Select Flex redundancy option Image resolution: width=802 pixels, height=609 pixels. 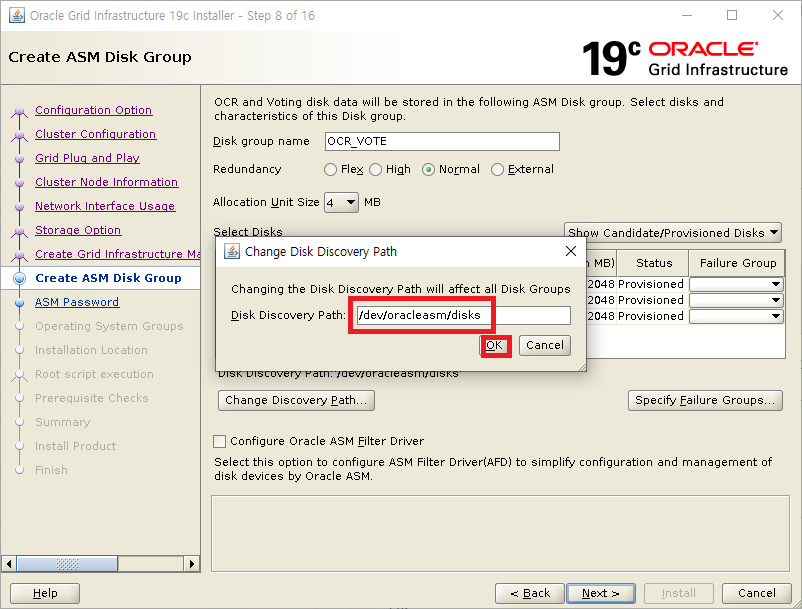coord(344,169)
